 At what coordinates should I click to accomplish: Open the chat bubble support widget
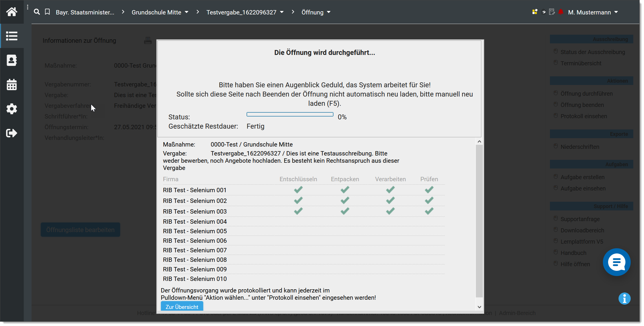pos(617,262)
